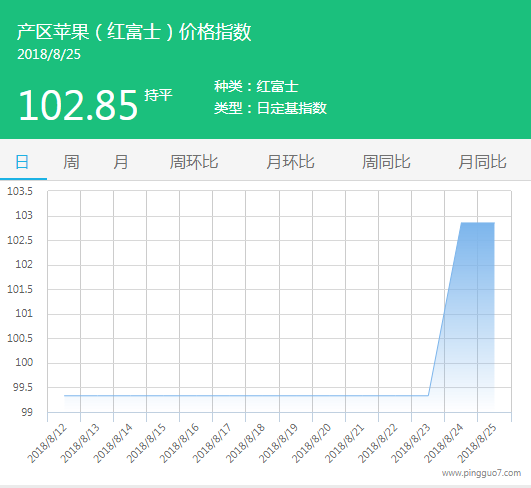Switch to the 周 weekly tab
Image resolution: width=531 pixels, height=488 pixels.
[71, 162]
